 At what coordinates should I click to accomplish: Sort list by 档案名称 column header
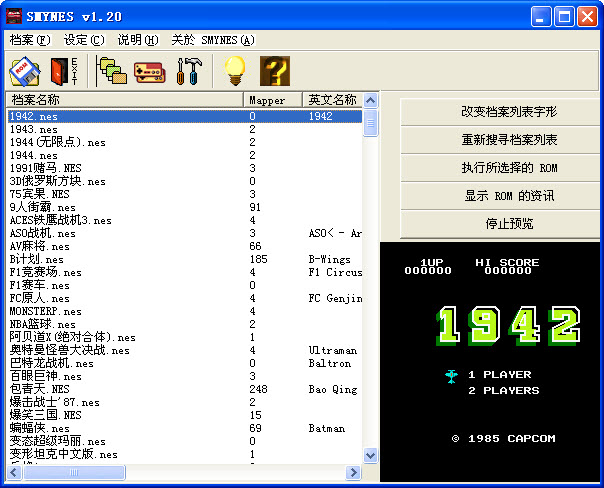[x=125, y=100]
